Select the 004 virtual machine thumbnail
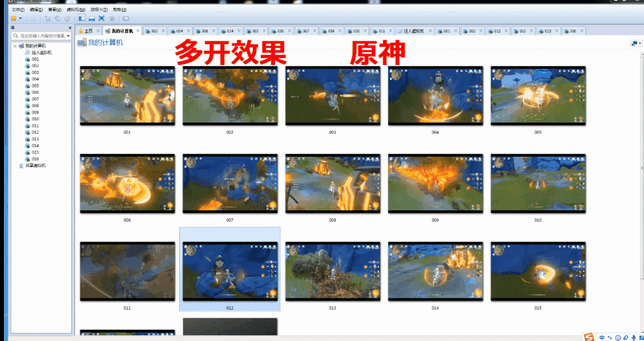 click(x=435, y=96)
